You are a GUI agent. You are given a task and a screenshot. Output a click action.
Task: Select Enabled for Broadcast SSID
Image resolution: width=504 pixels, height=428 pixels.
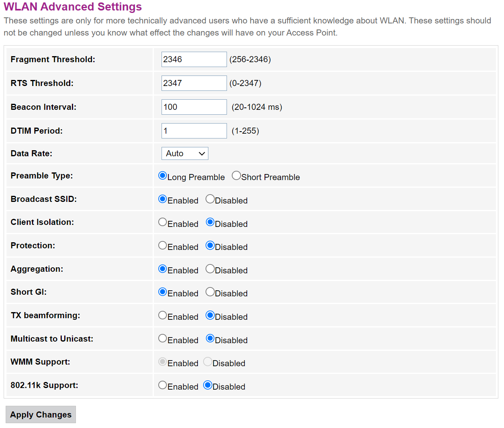163,199
